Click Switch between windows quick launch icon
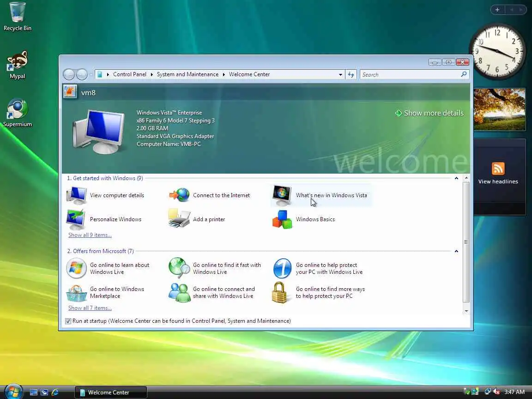Viewport: 532px width, 399px height. pos(44,392)
